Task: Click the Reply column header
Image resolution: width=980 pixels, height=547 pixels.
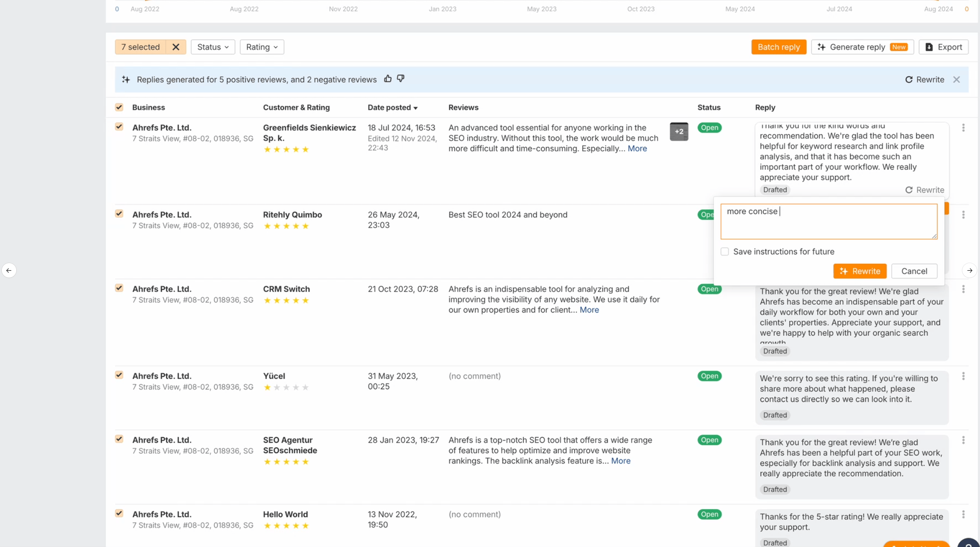Action: (x=765, y=108)
